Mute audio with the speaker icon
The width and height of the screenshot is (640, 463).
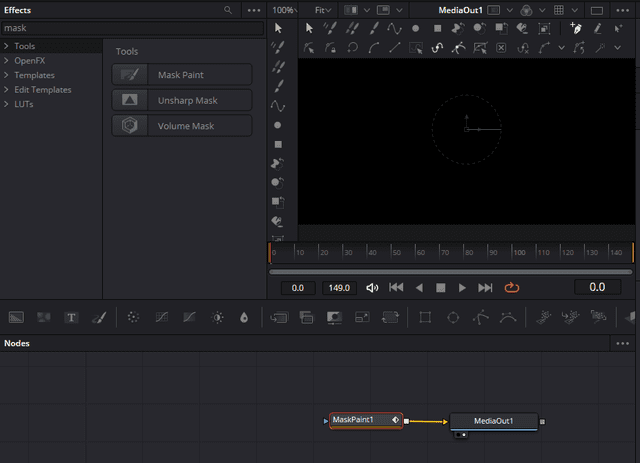click(372, 288)
